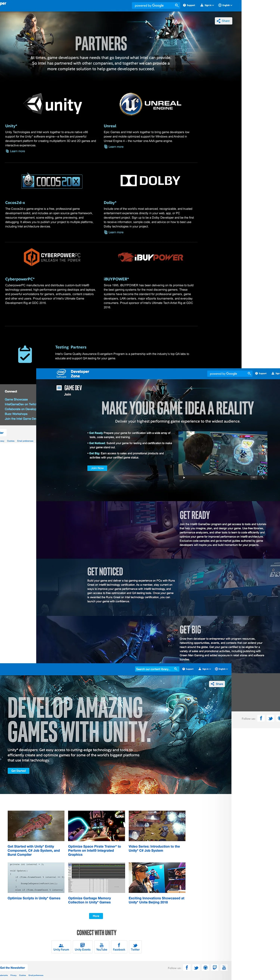Open Optimize Scripts in Unity* Games link
The image size is (280, 980).
(x=34, y=898)
